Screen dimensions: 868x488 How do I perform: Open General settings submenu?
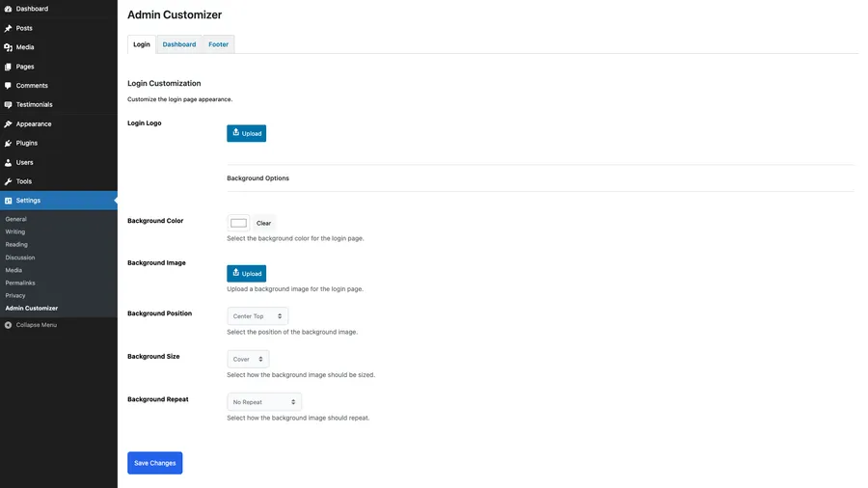click(16, 219)
